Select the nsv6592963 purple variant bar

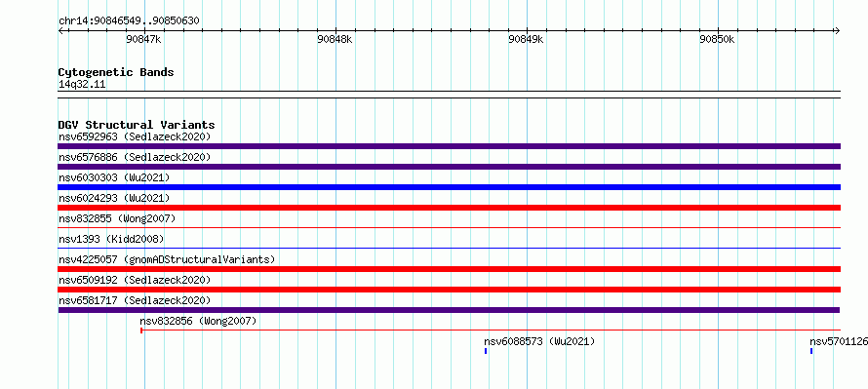tap(449, 146)
